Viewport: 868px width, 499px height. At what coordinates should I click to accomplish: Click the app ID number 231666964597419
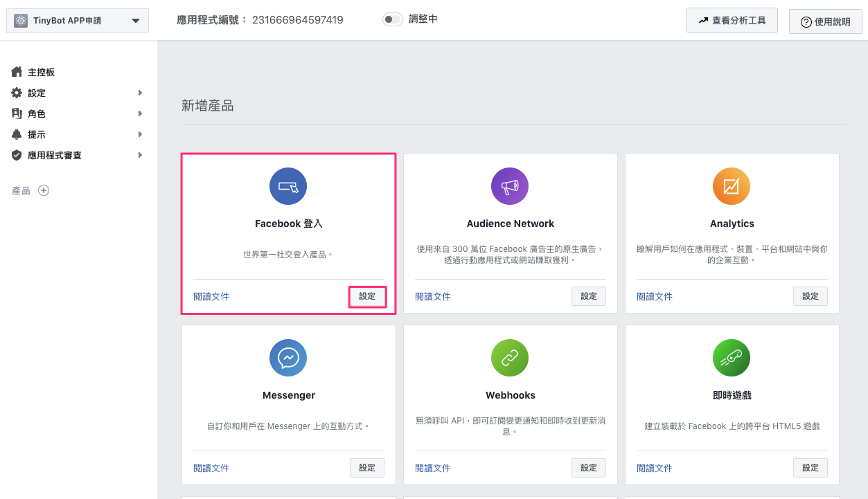298,20
